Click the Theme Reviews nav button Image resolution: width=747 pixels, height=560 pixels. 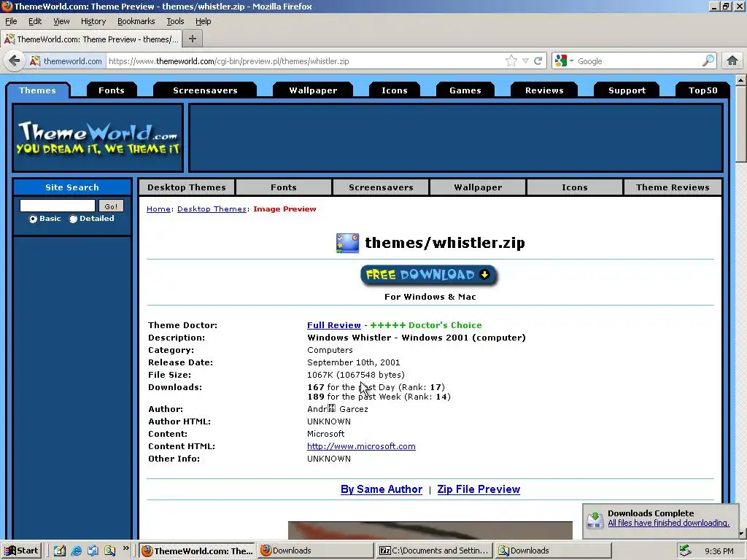[673, 187]
